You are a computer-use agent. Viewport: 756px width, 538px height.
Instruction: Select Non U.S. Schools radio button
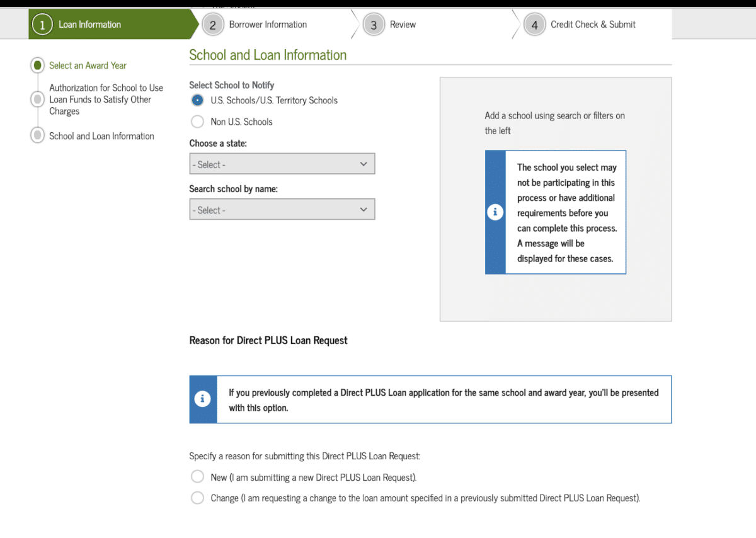[x=197, y=122]
